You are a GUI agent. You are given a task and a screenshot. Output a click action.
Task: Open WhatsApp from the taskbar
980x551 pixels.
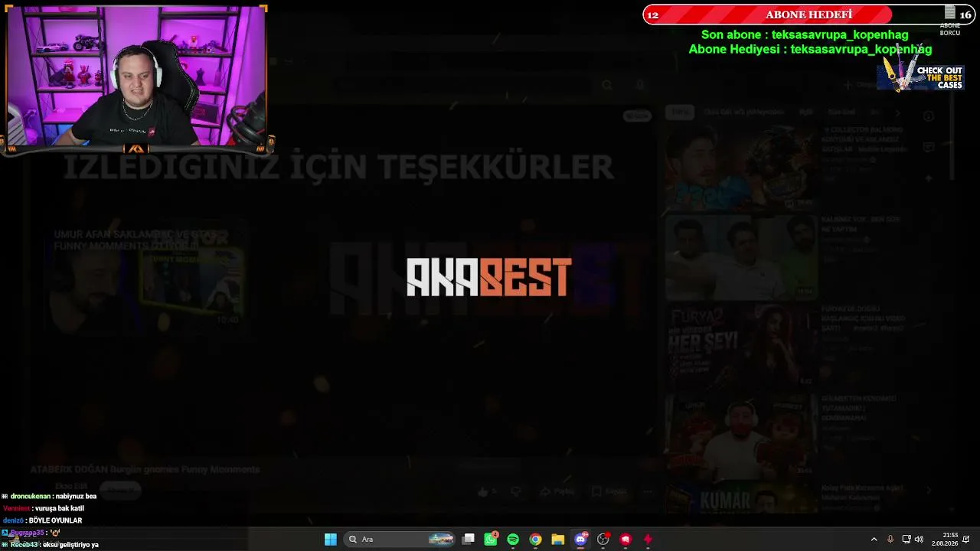click(491, 540)
